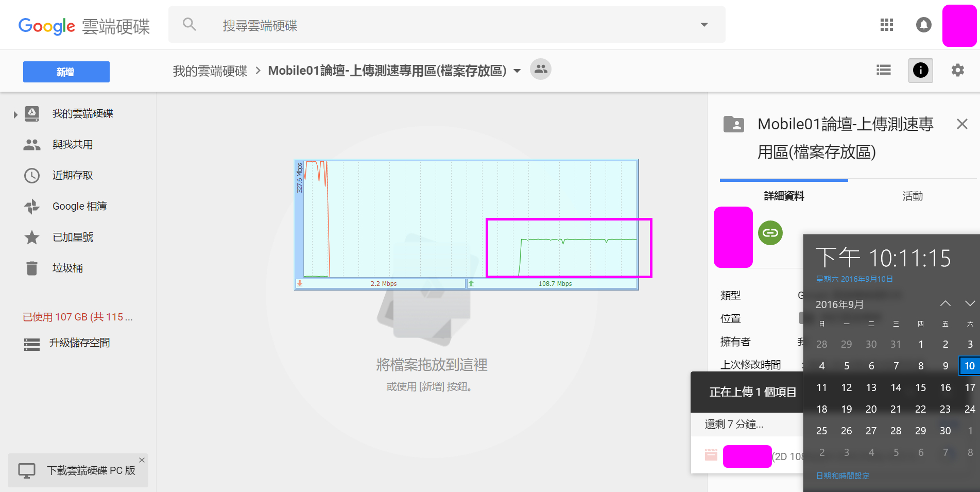Switch to the 詳細資料 tab
980x492 pixels.
(x=784, y=196)
